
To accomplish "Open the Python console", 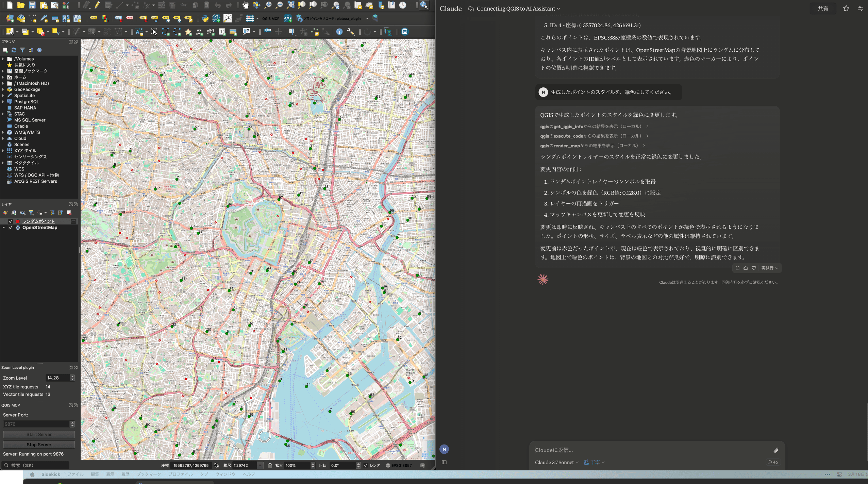I will pos(205,18).
